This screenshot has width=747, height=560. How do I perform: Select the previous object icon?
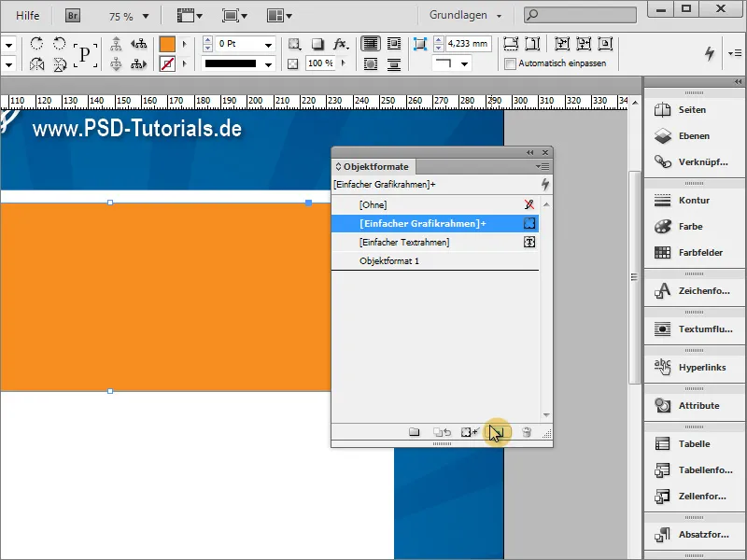(138, 44)
